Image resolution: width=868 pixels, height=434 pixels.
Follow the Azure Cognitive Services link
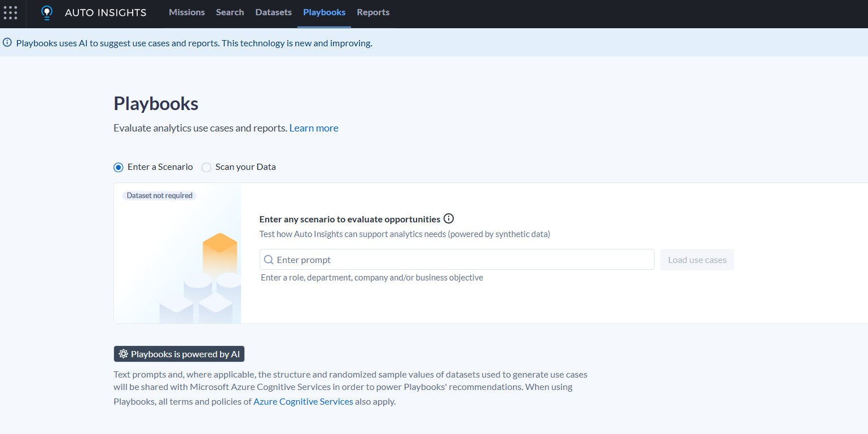[x=303, y=401]
